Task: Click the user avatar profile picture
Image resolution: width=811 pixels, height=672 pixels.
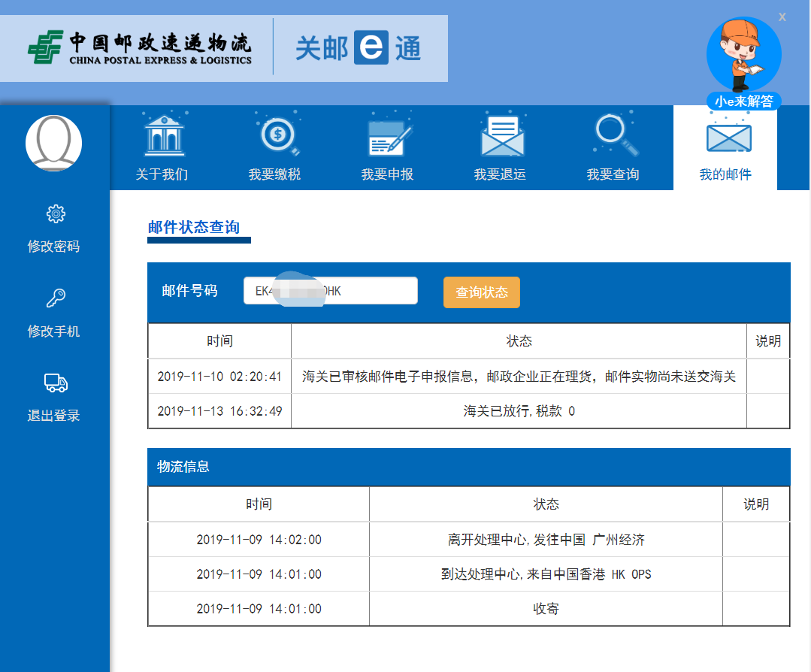Action: point(54,143)
